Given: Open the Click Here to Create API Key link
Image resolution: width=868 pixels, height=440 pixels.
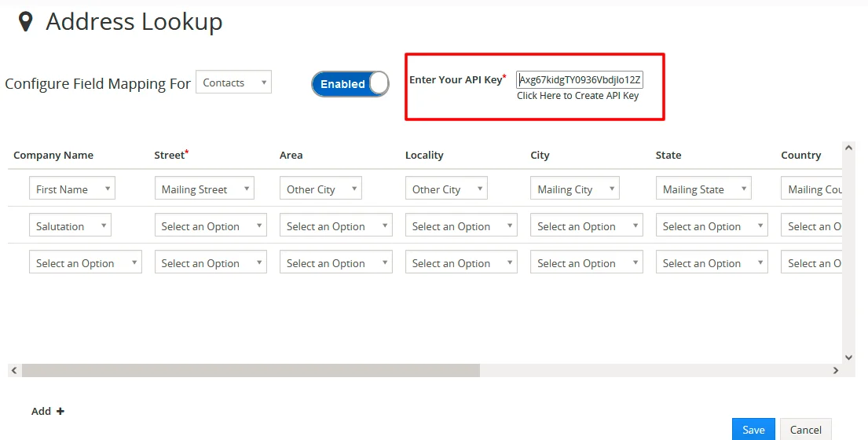Looking at the screenshot, I should [x=577, y=96].
